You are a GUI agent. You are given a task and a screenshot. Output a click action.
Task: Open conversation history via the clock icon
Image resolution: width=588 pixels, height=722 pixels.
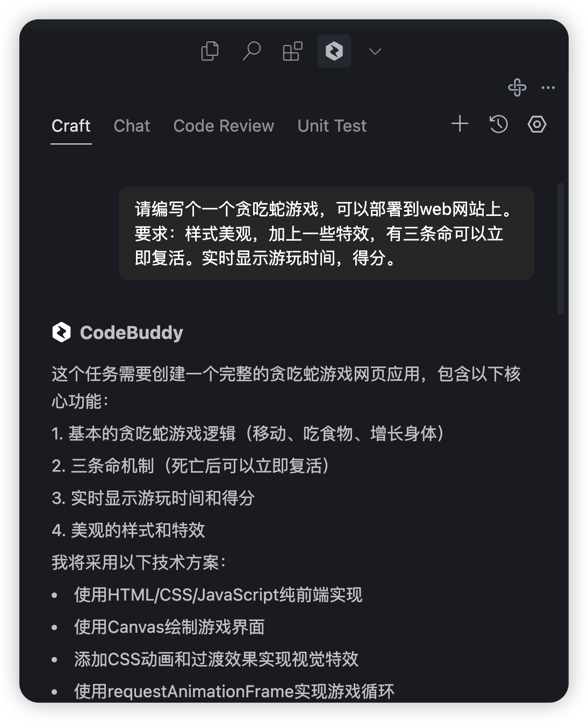click(498, 124)
